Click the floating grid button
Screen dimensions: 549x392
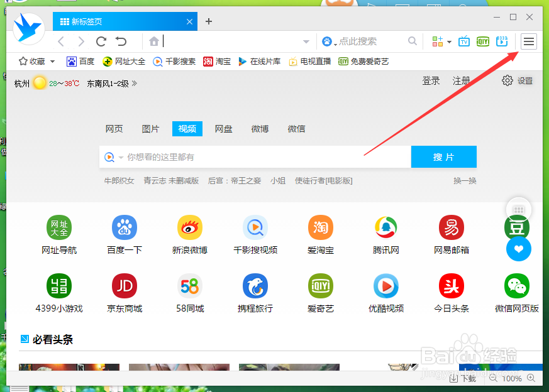[x=519, y=210]
